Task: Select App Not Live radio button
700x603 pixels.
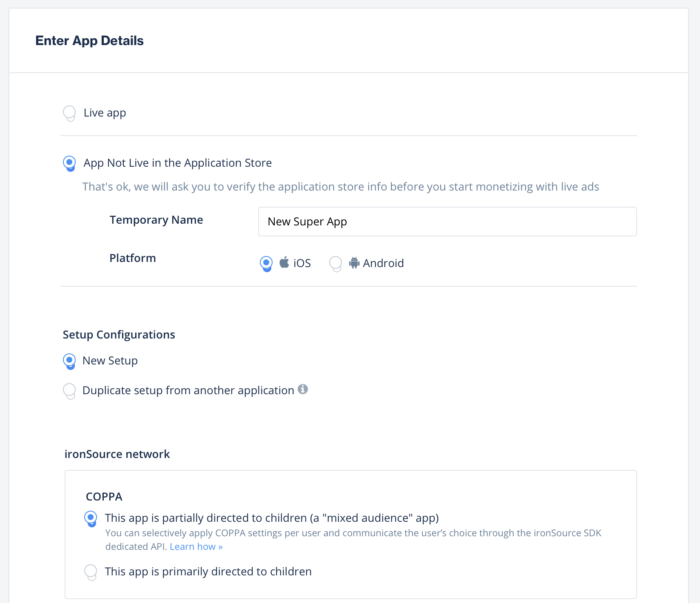Action: click(x=69, y=162)
